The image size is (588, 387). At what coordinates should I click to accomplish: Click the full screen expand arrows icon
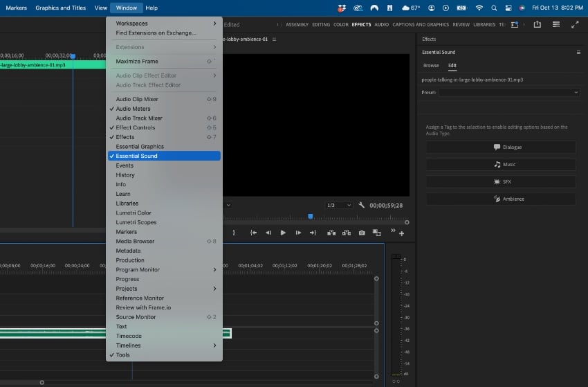coord(575,24)
